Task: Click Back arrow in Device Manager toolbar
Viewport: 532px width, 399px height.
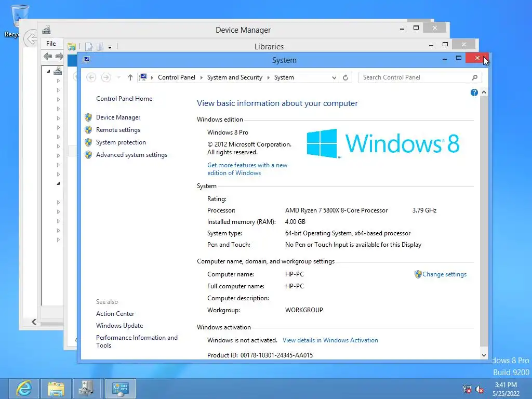Action: click(48, 56)
